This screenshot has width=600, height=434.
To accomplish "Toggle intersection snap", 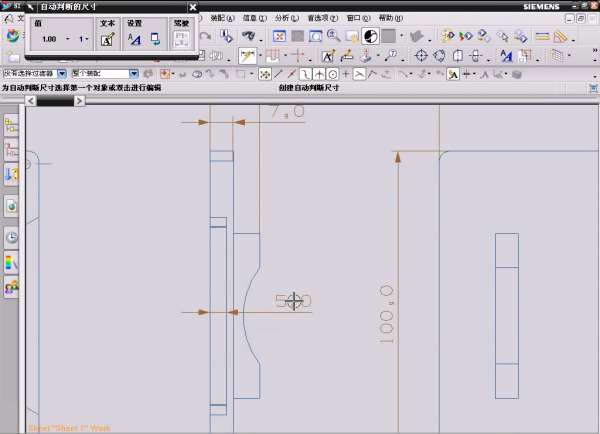I will coord(319,74).
